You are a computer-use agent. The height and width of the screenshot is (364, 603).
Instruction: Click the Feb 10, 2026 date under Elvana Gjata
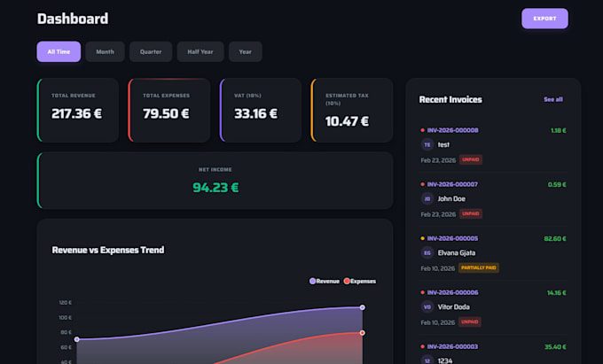[438, 268]
